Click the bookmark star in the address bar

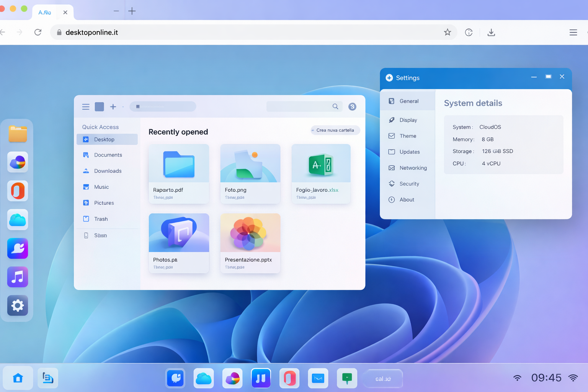[448, 32]
